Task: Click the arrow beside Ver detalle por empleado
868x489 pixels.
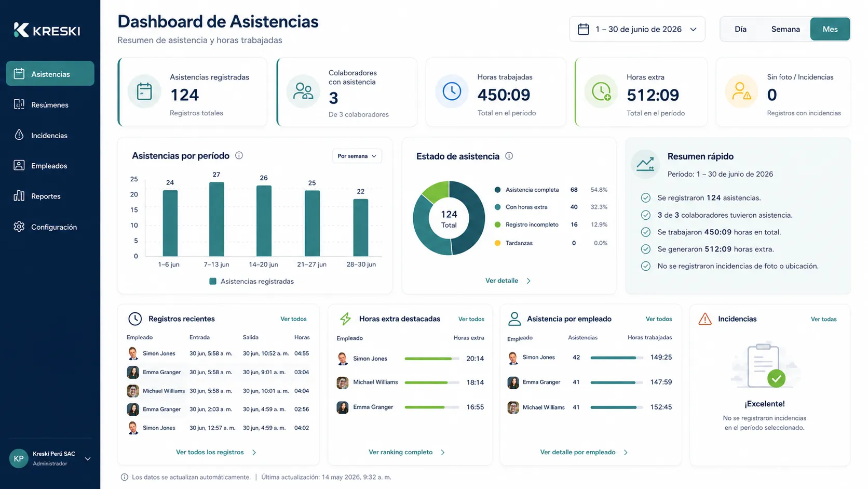Action: [x=626, y=453]
